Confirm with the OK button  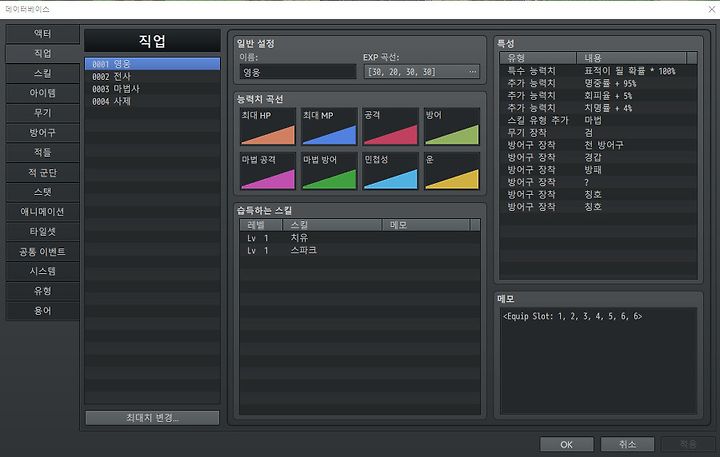pos(566,444)
